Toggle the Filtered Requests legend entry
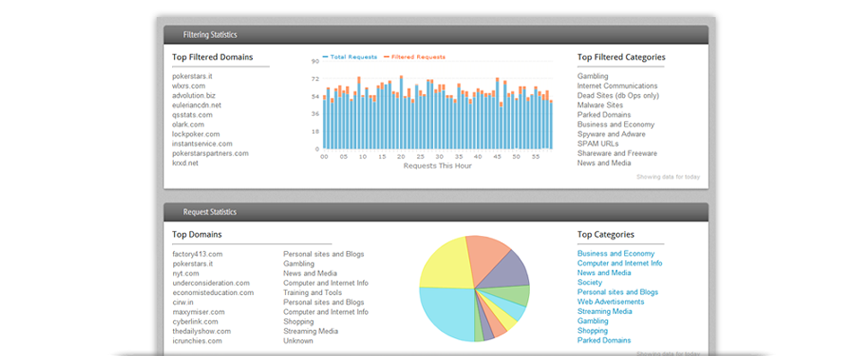 click(x=414, y=57)
